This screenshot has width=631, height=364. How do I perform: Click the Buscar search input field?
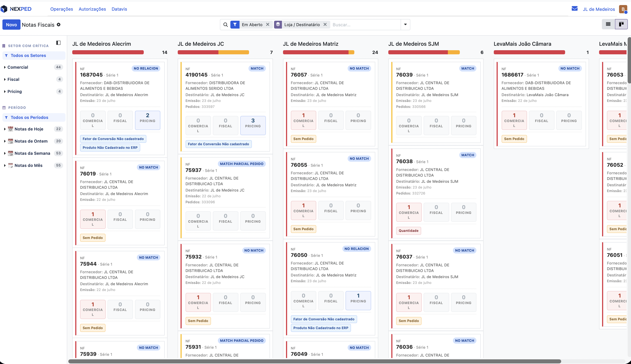(x=366, y=25)
